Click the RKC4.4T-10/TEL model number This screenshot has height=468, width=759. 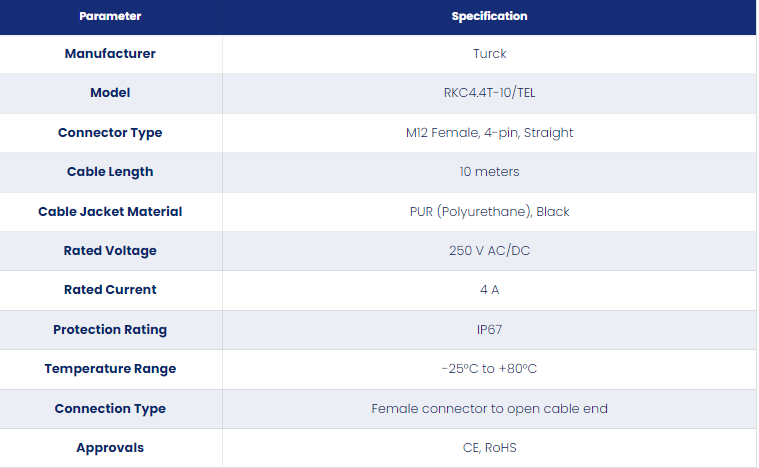(489, 92)
